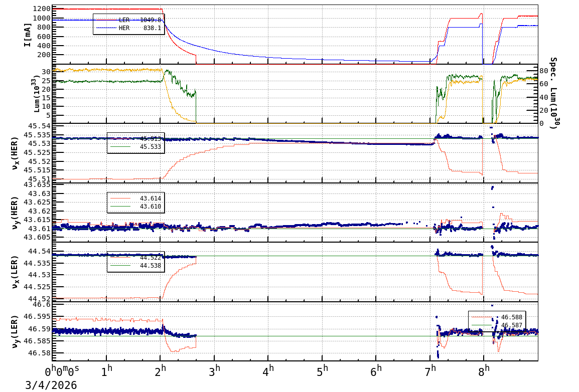Click the 0h0m0s time axis label
This screenshot has width=579, height=392.
[x=62, y=371]
